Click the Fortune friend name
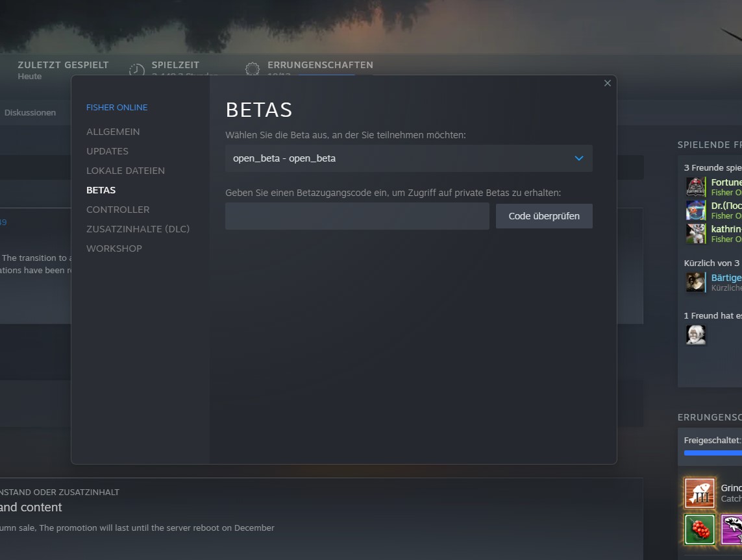 tap(726, 182)
